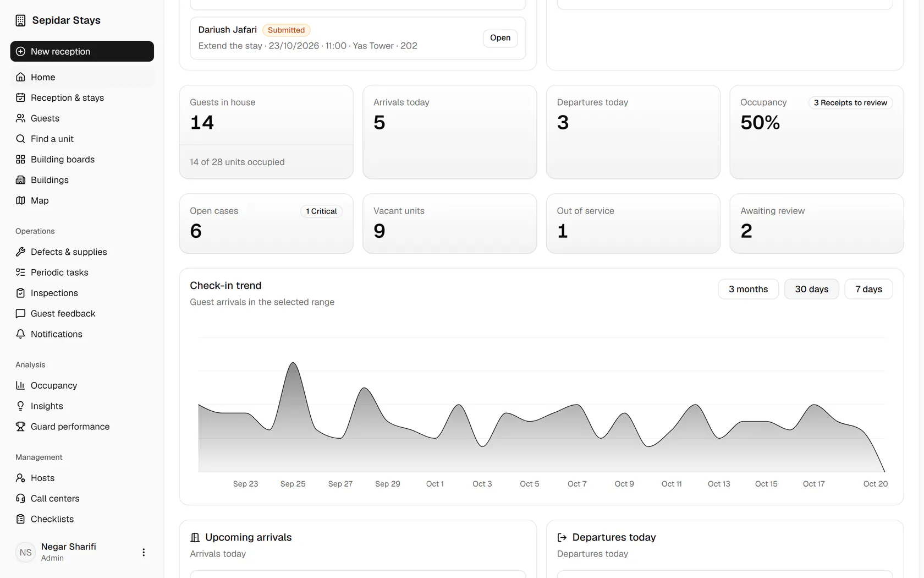Click the Oct 11 label on chart axis
Screen dimensions: 924x578
click(x=672, y=484)
